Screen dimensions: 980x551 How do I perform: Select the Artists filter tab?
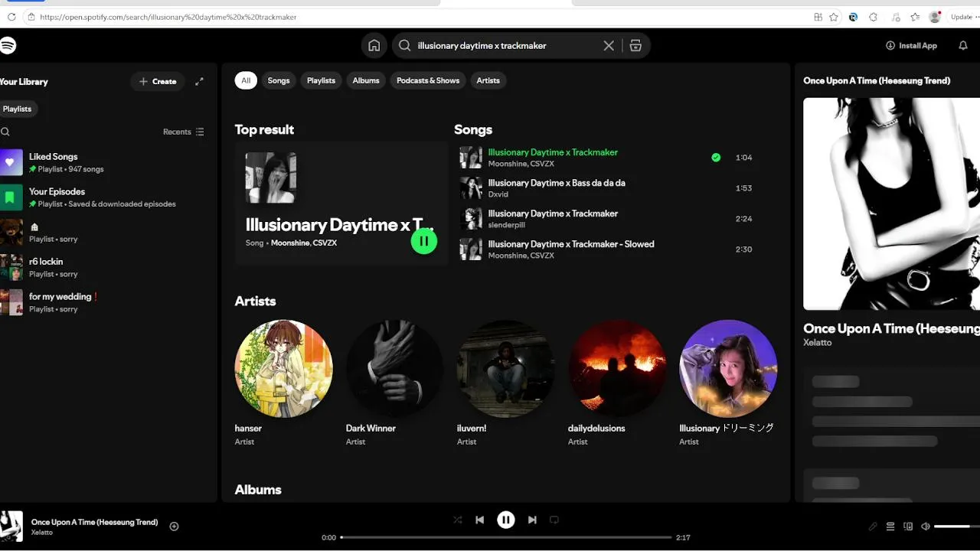pos(488,80)
